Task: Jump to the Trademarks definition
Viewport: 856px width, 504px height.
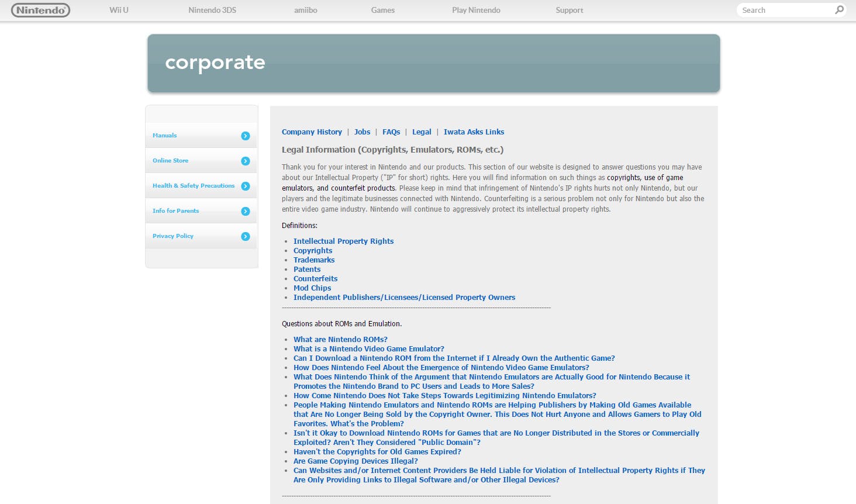Action: pos(314,260)
